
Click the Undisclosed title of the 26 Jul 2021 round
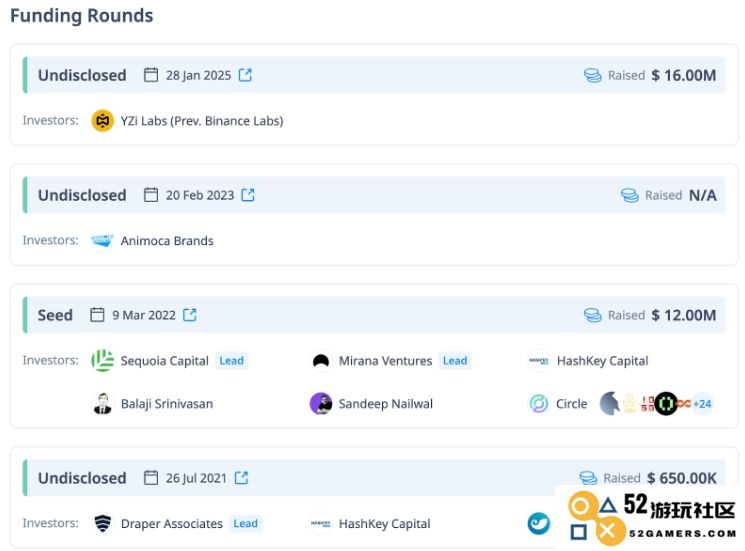coord(82,478)
